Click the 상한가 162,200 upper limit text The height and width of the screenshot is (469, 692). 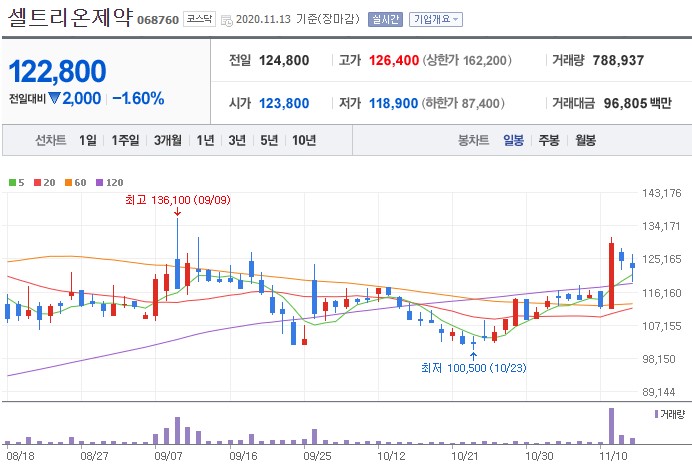(467, 60)
